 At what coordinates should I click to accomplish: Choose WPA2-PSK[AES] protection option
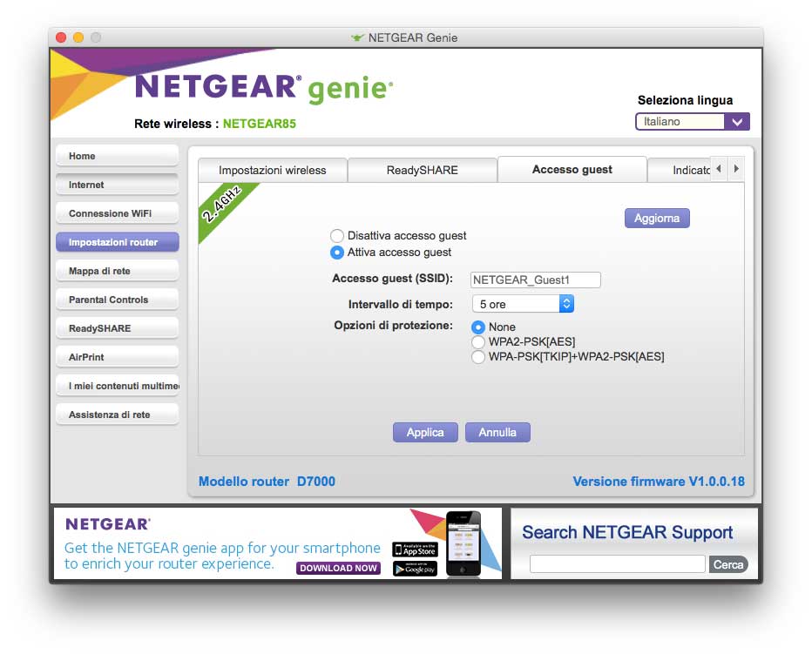pos(478,342)
